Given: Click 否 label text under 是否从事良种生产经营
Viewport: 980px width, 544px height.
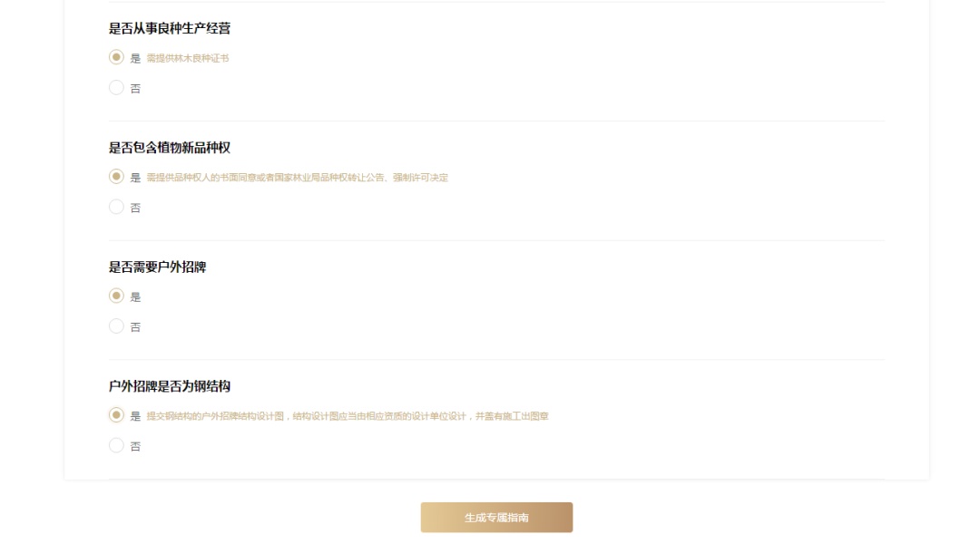Looking at the screenshot, I should (x=135, y=88).
